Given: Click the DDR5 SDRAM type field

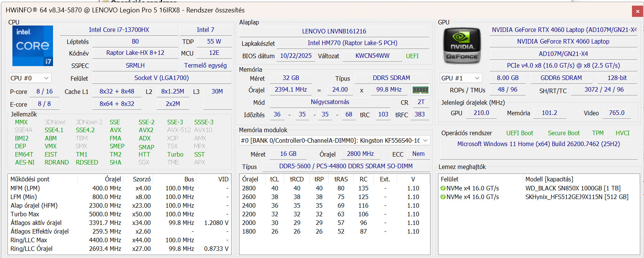Looking at the screenshot, I should (391, 78).
